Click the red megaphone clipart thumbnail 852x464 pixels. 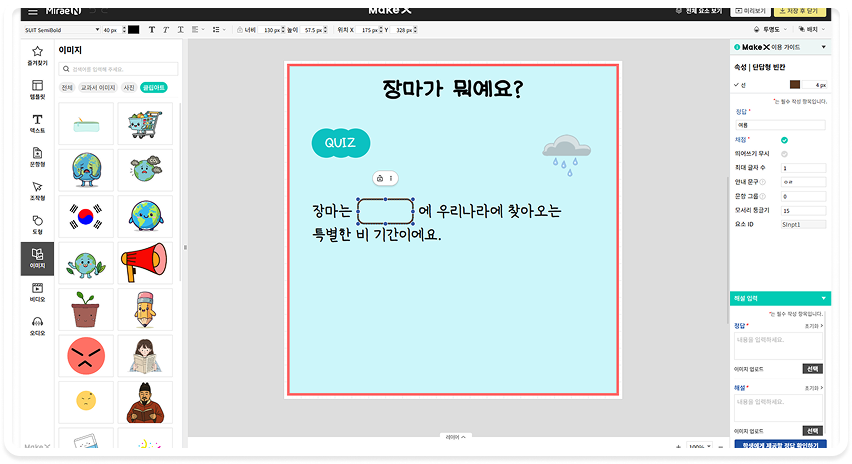tap(145, 261)
